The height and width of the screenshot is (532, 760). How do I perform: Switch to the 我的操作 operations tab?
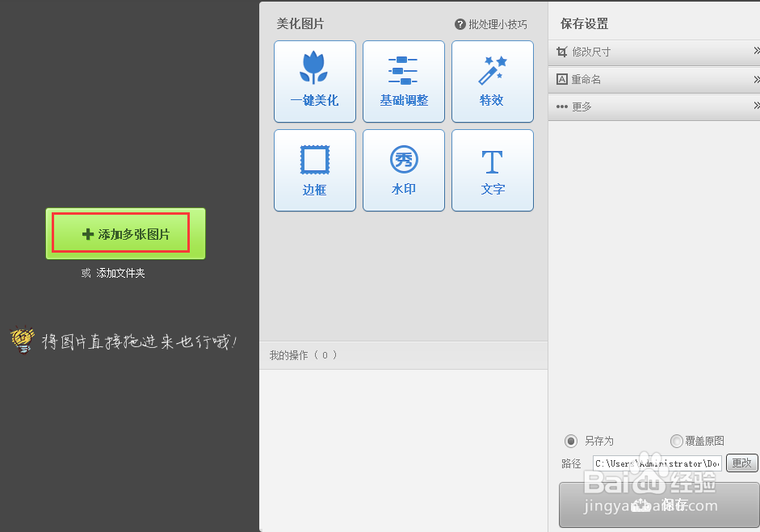pyautogui.click(x=303, y=354)
